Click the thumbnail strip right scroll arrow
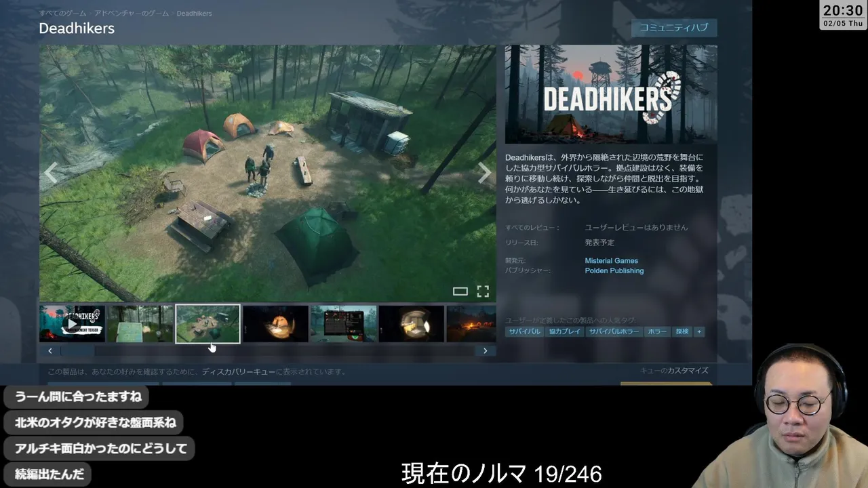This screenshot has height=488, width=868. [x=485, y=351]
